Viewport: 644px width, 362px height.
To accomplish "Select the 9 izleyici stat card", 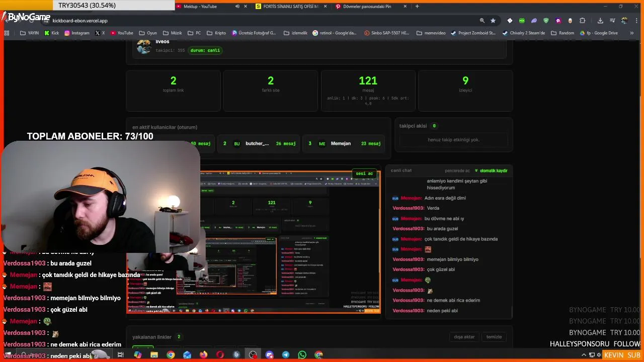I will coord(465,90).
